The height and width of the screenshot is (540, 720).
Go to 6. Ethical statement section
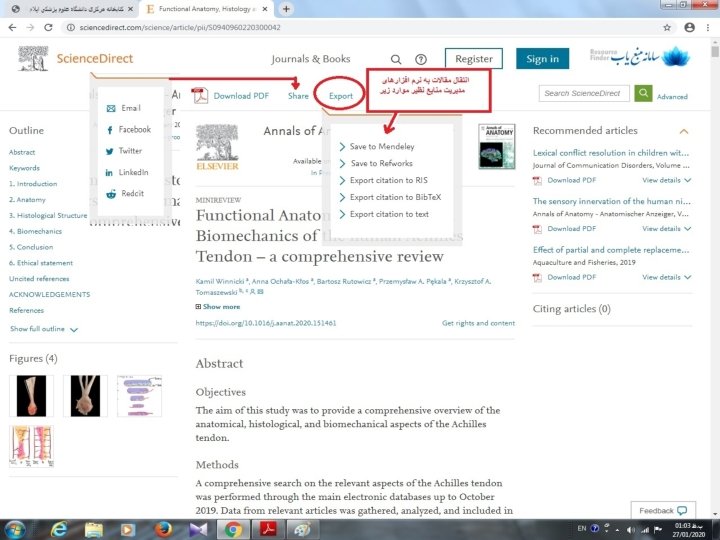tap(41, 263)
